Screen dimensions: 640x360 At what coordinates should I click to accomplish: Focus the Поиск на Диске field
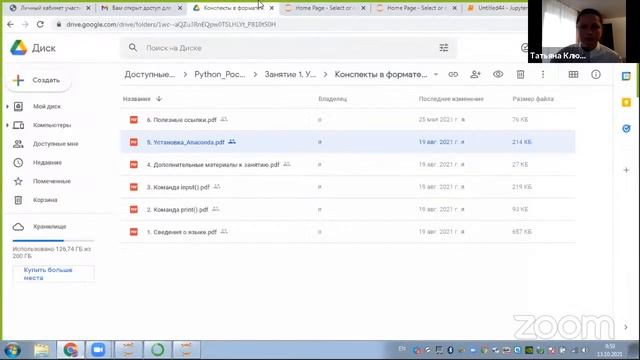click(x=288, y=48)
